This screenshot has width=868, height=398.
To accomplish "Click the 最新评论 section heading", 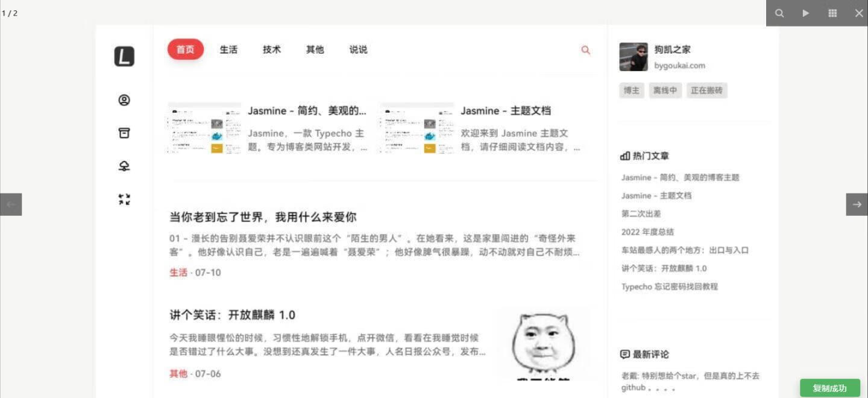I will pyautogui.click(x=651, y=354).
